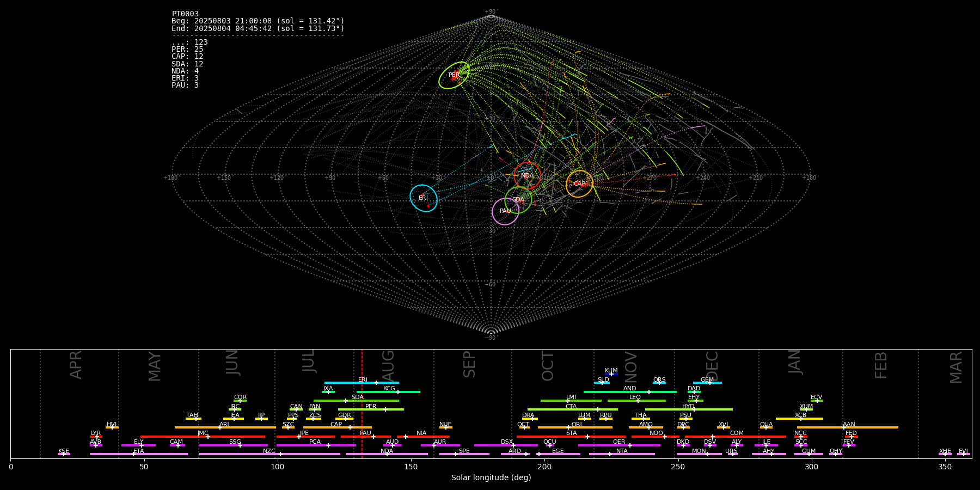This screenshot has width=980, height=490.
Task: Click the LEO shower bar in the timeline
Action: tap(636, 401)
